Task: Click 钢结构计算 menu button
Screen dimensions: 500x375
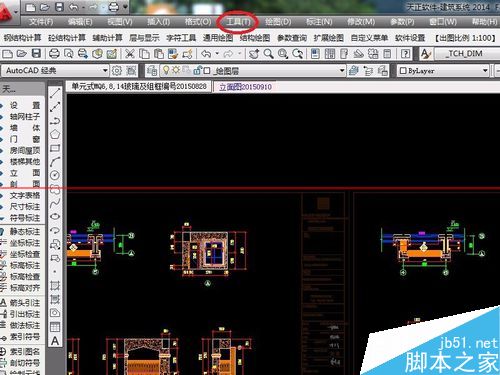Action: [22, 38]
